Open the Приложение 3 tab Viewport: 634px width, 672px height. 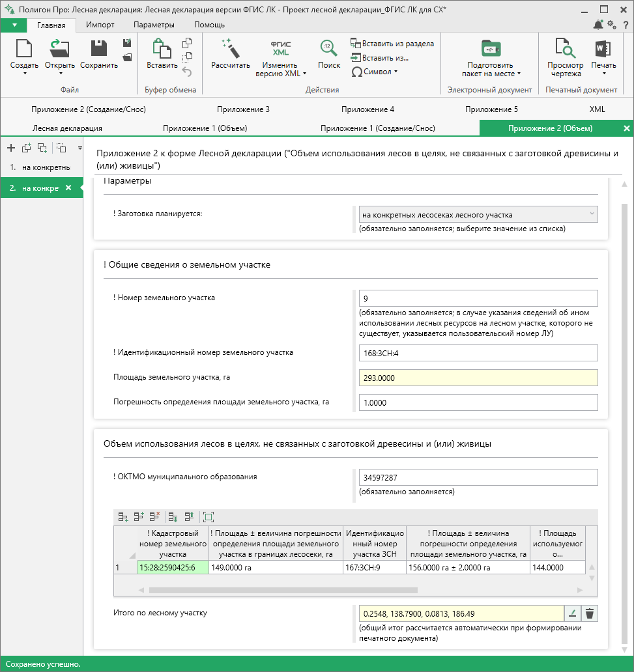pos(243,109)
